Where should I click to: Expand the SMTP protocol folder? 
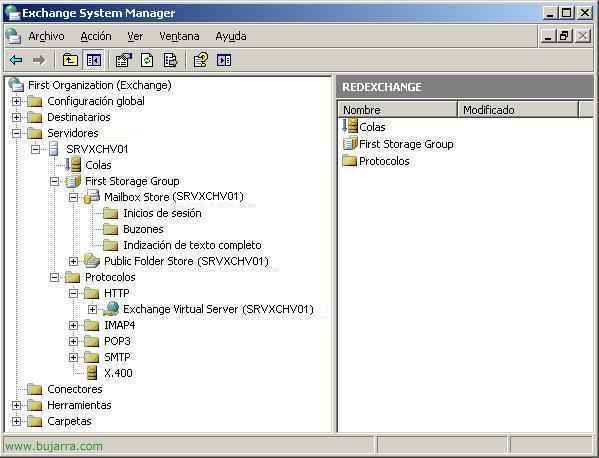pos(73,357)
